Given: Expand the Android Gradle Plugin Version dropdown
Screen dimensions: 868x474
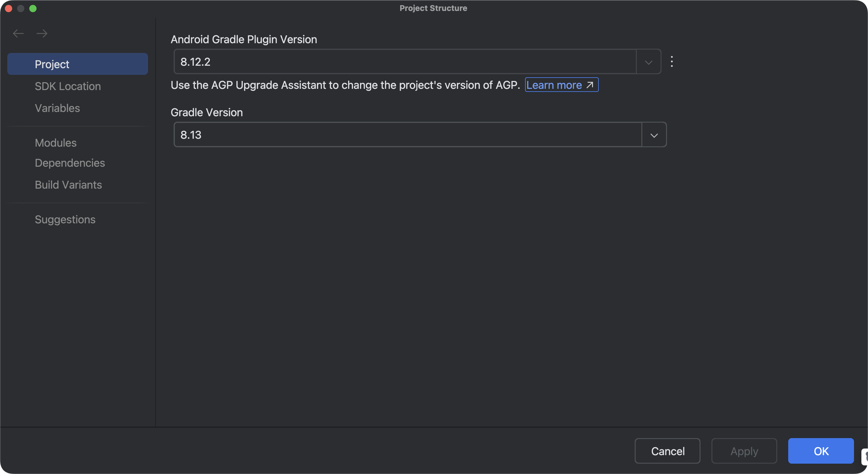Looking at the screenshot, I should [x=648, y=62].
